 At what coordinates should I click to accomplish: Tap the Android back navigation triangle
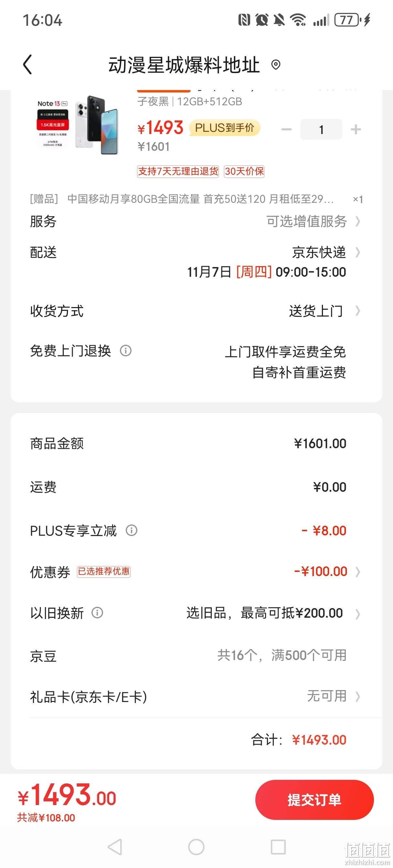pyautogui.click(x=115, y=847)
